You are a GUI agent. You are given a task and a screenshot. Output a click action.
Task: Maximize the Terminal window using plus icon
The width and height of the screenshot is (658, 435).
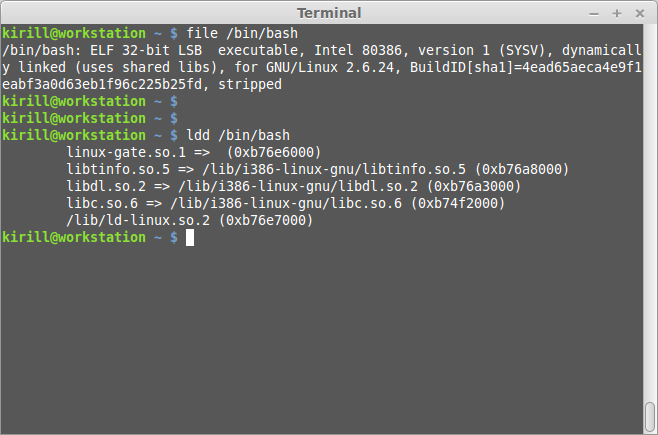(617, 13)
